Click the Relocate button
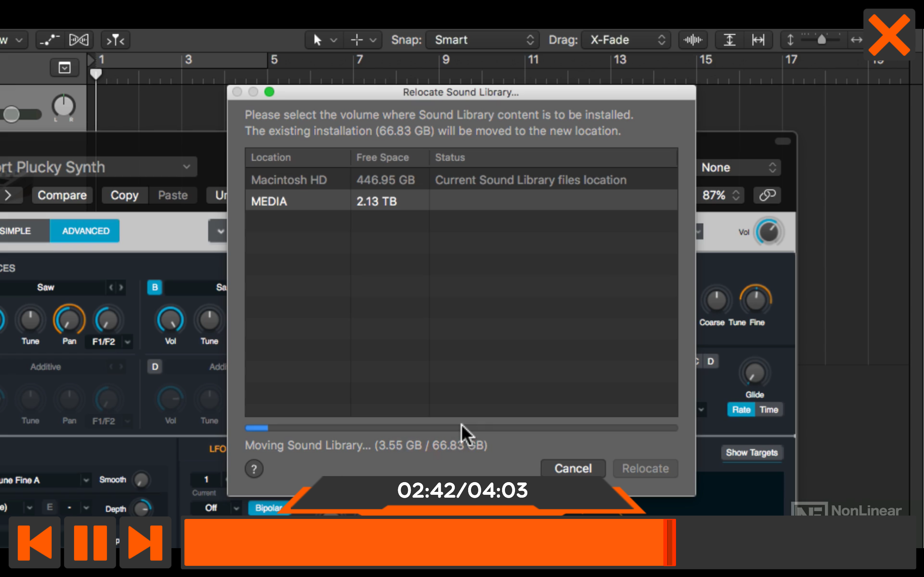Image resolution: width=924 pixels, height=577 pixels. tap(645, 468)
